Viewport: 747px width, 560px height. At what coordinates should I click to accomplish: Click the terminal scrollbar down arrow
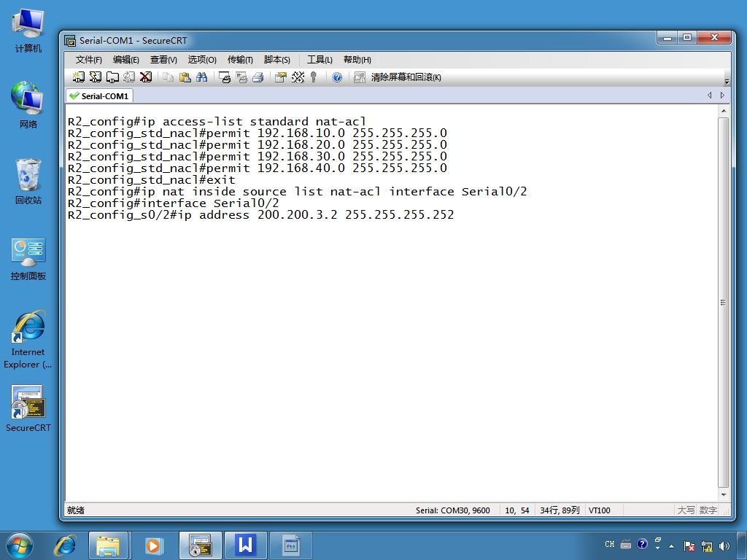[723, 495]
